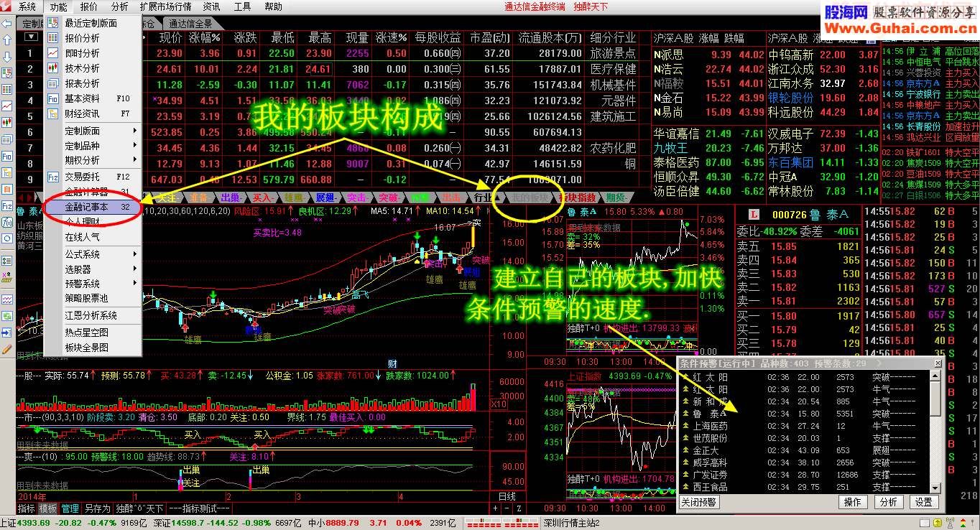Click the 日线 period label
The width and height of the screenshot is (980, 530).
(x=507, y=496)
